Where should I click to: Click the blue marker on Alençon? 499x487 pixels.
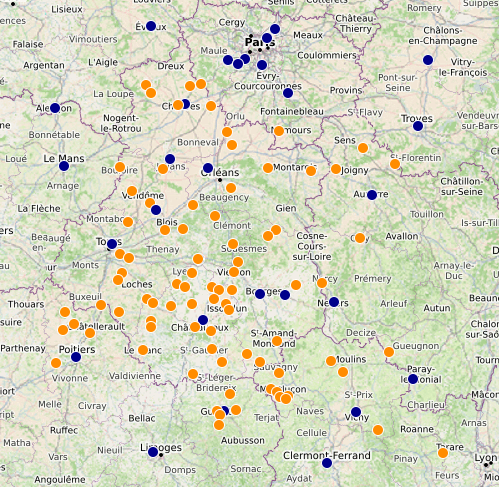55,108
